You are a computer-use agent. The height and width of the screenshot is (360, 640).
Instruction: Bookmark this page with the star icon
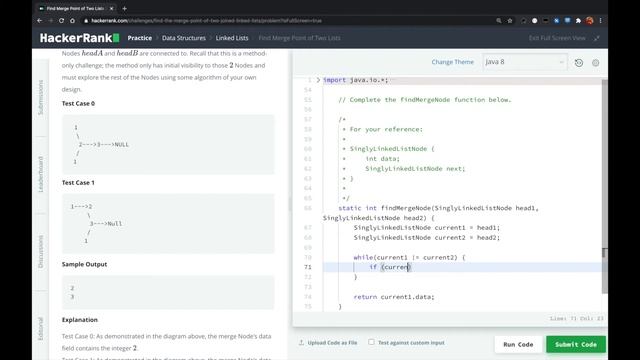pyautogui.click(x=510, y=20)
